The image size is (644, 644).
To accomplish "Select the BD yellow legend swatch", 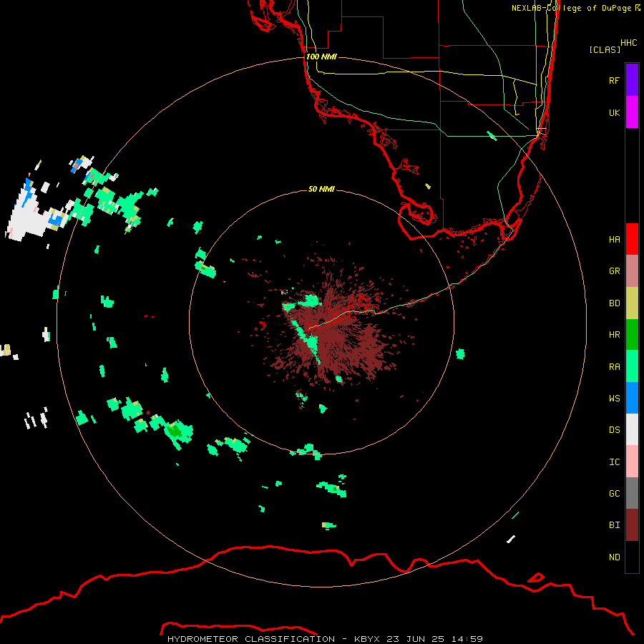I will coord(632,303).
